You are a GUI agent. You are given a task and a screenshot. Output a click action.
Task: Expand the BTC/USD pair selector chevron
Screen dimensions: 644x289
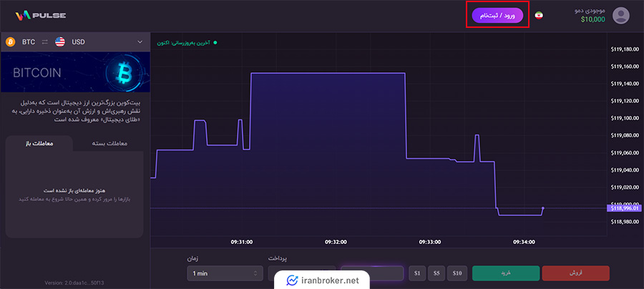point(139,42)
